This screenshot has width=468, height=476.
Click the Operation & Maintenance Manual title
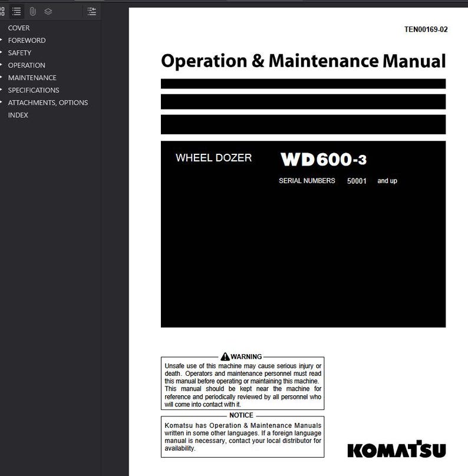tap(303, 61)
